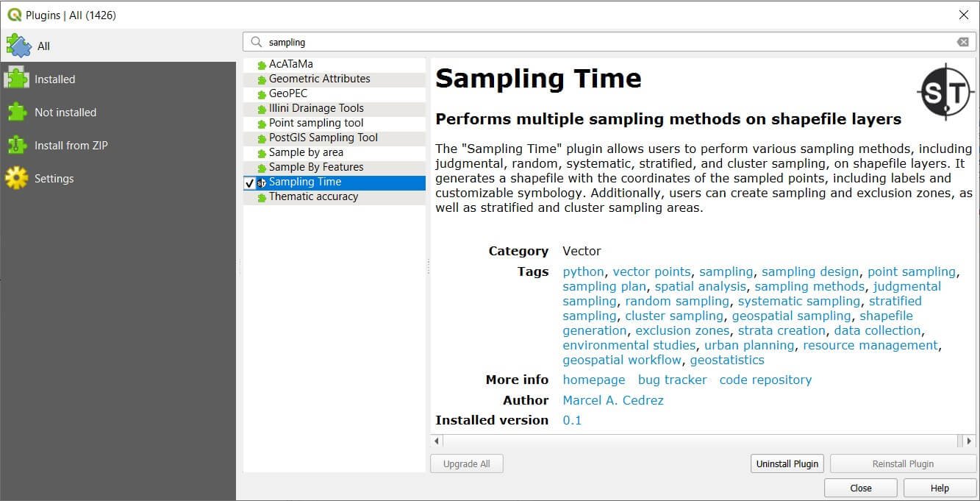The width and height of the screenshot is (980, 501).
Task: Click the Sampling Time ST logo
Action: 945,92
